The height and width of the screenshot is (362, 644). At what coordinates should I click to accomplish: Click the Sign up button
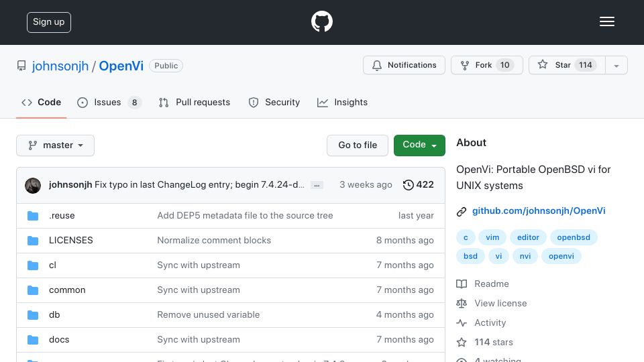(x=49, y=22)
